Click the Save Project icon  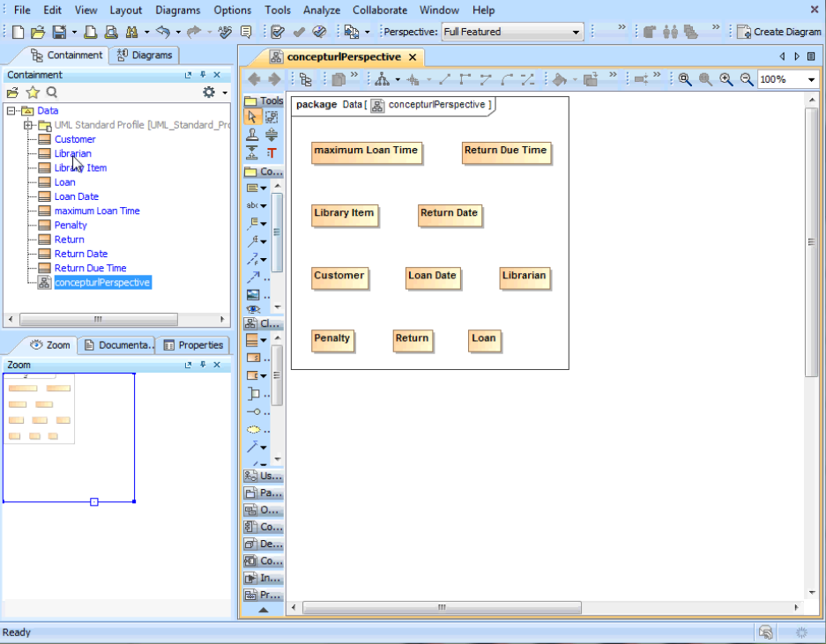pos(58,32)
